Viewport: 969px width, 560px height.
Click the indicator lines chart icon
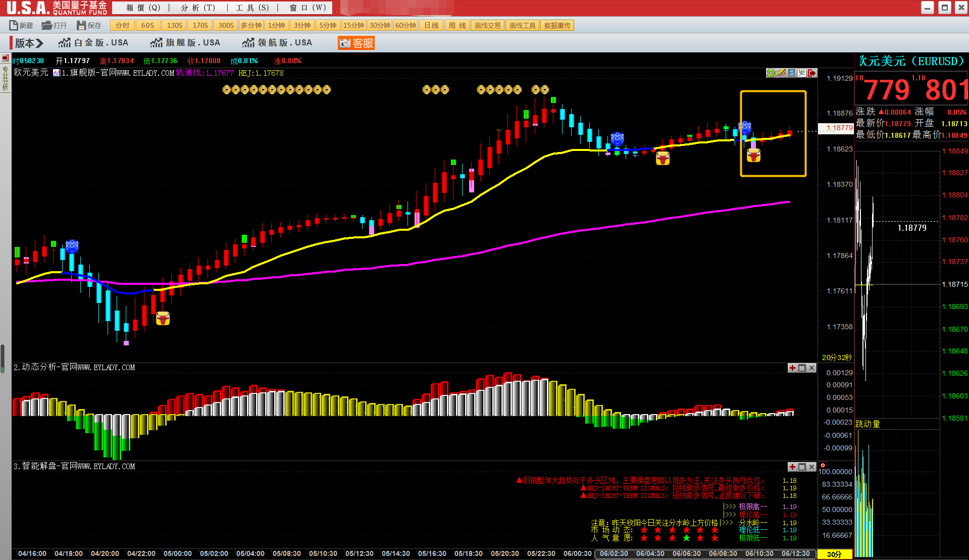click(801, 73)
